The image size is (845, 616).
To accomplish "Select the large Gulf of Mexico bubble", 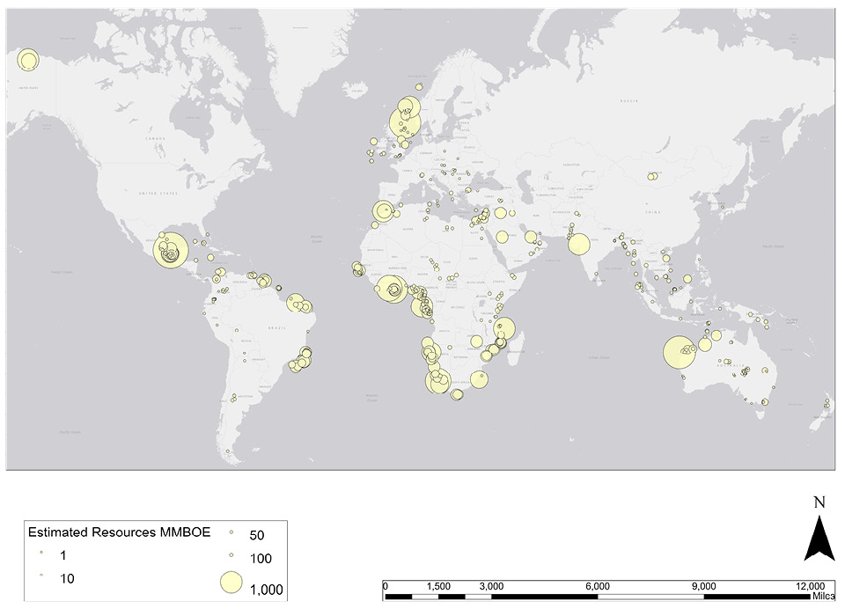I will [x=170, y=251].
